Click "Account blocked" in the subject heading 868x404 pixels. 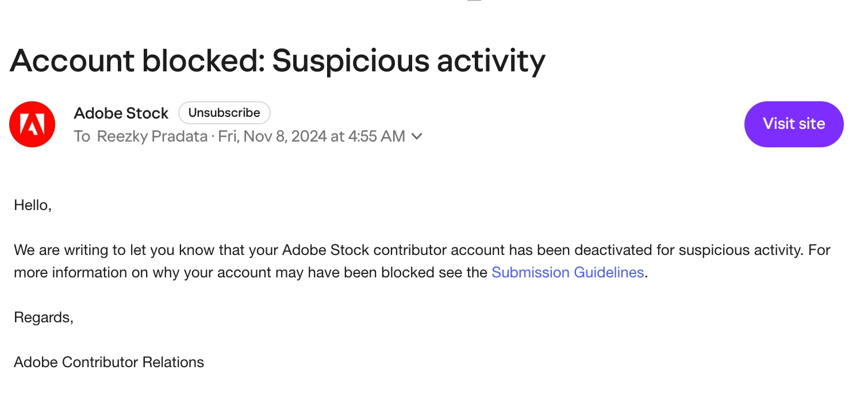137,60
